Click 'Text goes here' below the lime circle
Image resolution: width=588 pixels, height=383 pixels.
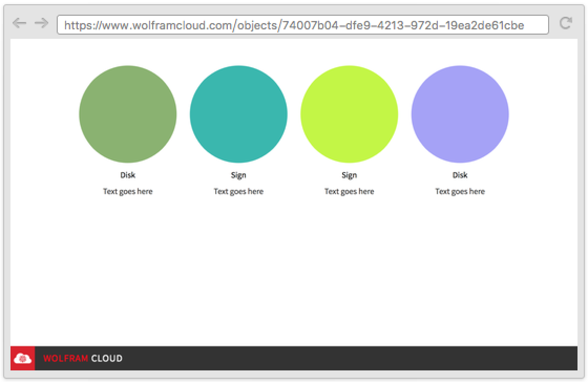(x=349, y=191)
